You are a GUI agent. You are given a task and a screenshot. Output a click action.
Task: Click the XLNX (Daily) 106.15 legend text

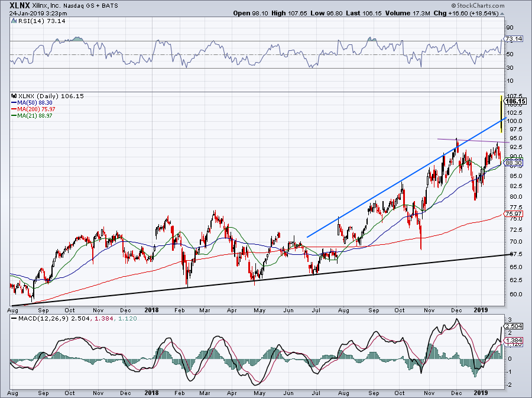pyautogui.click(x=51, y=96)
